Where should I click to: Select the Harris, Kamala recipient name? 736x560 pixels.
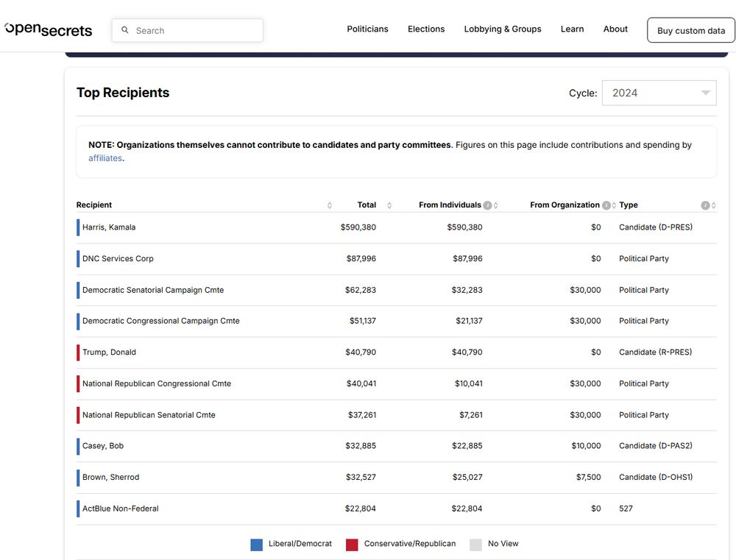109,227
